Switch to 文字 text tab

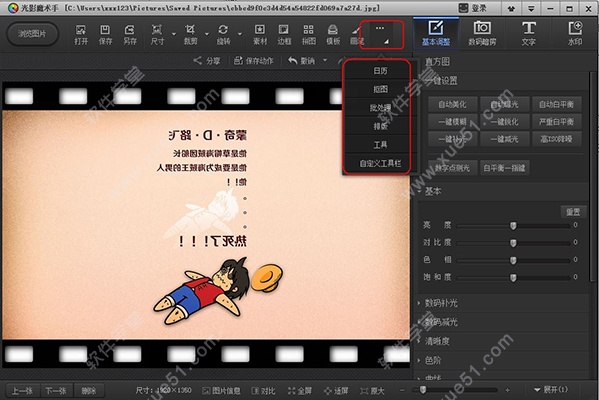point(529,34)
